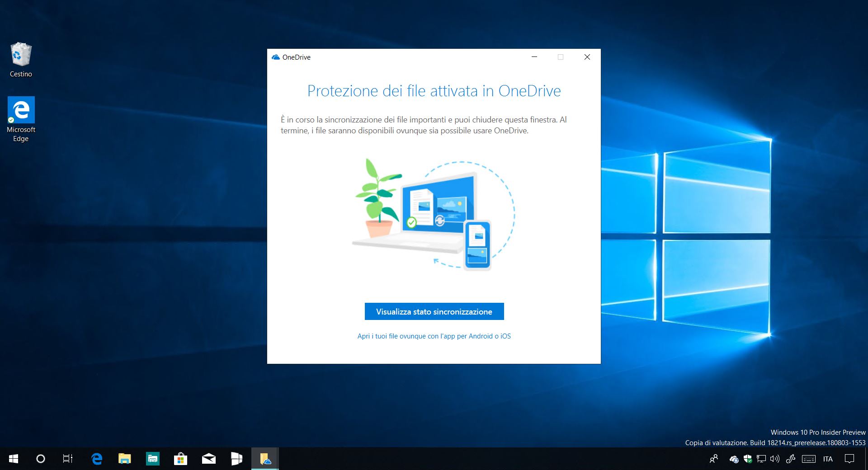Open the teal file manager app on taskbar
Image resolution: width=868 pixels, height=470 pixels.
(x=152, y=459)
